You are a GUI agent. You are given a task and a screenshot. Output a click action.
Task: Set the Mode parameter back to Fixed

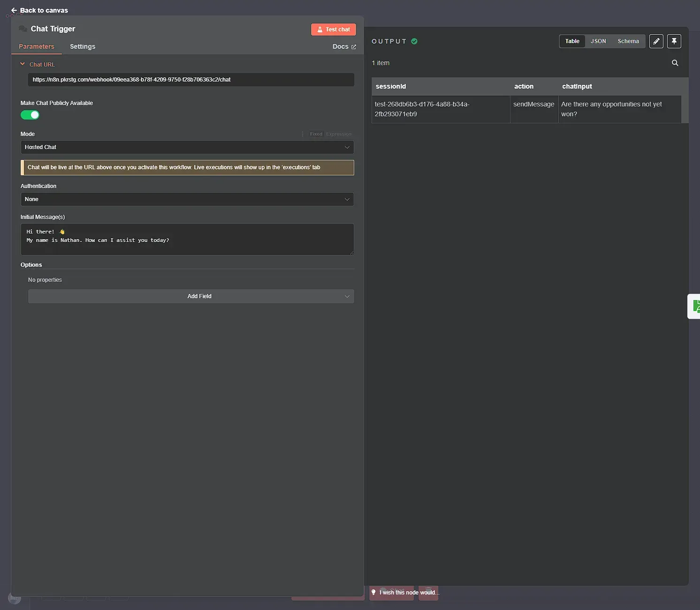click(x=316, y=134)
